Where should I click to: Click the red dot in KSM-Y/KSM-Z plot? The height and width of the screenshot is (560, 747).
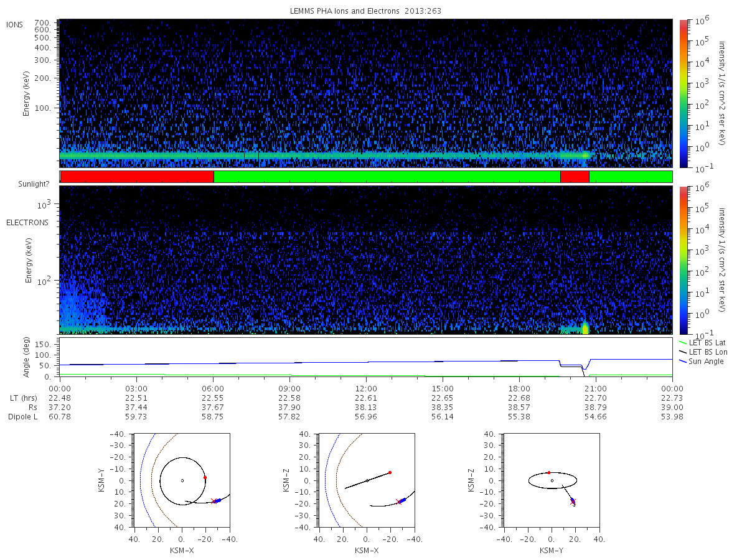click(x=548, y=472)
